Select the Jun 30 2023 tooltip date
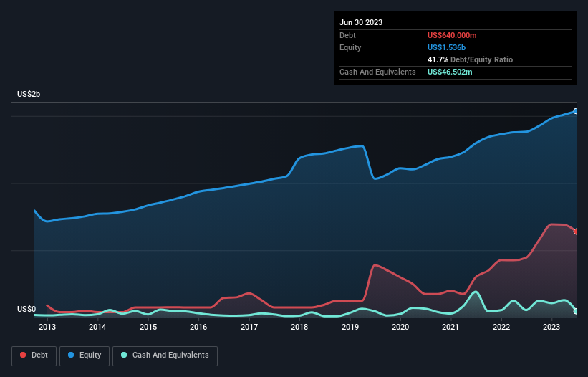This screenshot has height=377, width=588. (x=361, y=22)
